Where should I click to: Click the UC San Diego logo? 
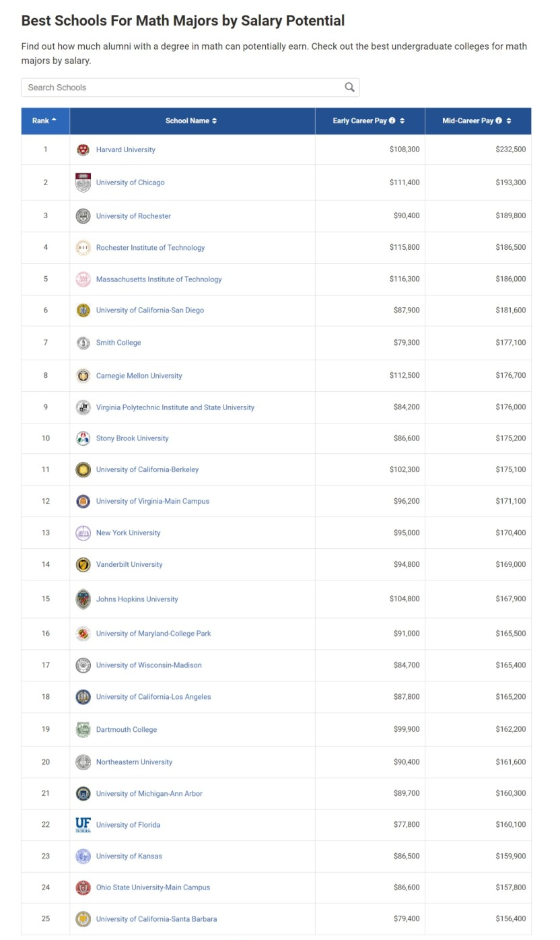(x=83, y=310)
